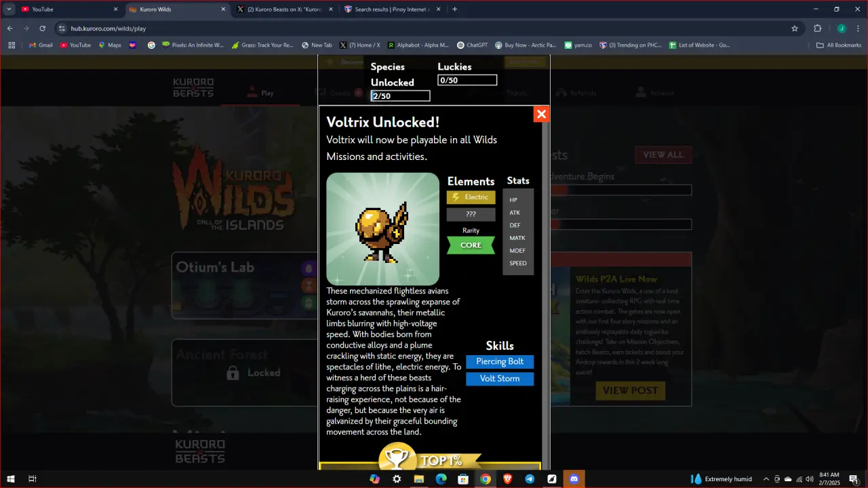Open Otium's Lab location card
The width and height of the screenshot is (868, 488).
pyautogui.click(x=245, y=285)
